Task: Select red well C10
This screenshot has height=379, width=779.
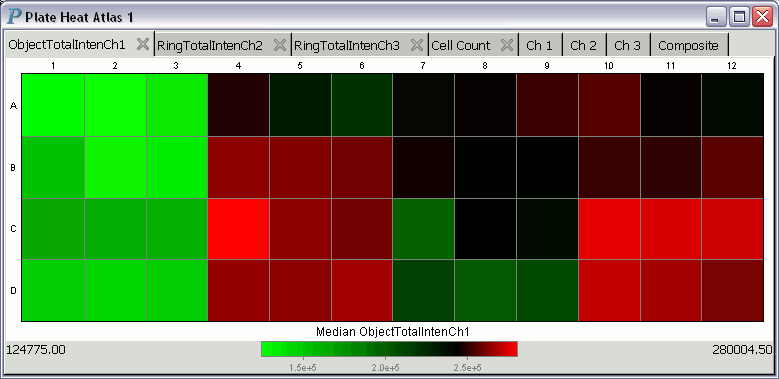Action: click(609, 229)
